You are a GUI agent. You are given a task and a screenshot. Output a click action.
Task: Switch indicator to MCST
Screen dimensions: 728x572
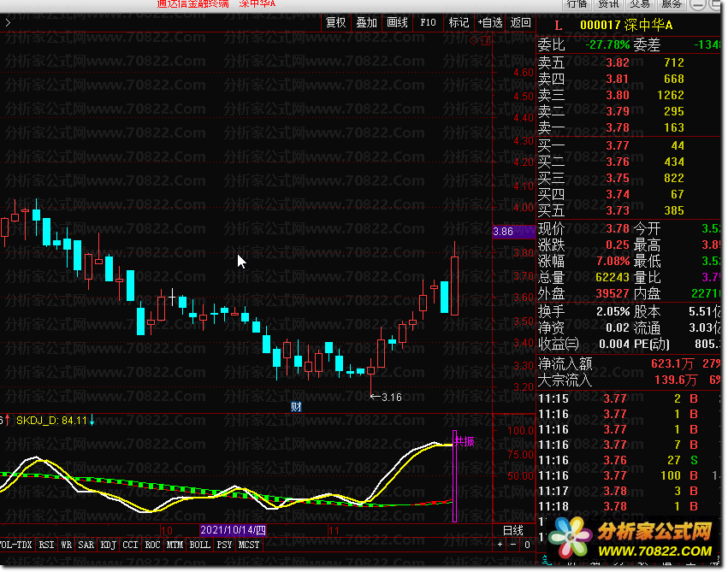(x=249, y=545)
